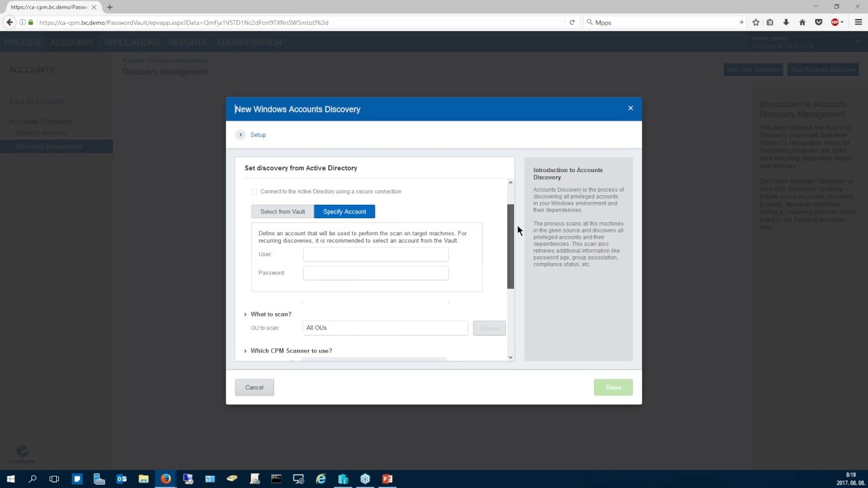Open the Firefox downloads arrow icon
Screen dimensions: 868x488
[786, 22]
